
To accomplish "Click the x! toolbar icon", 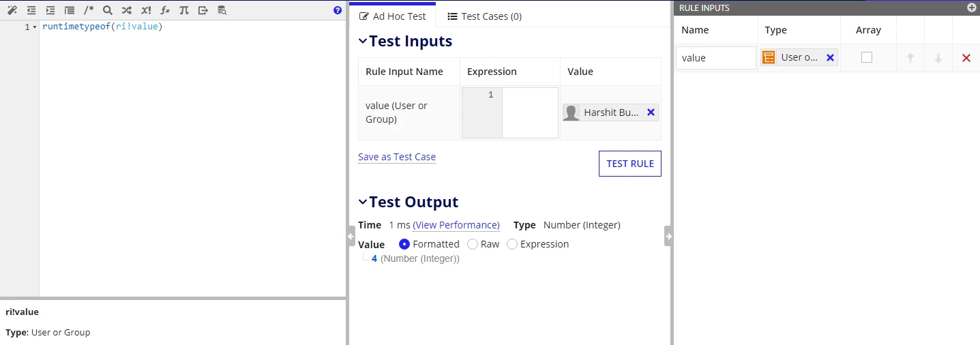I will [146, 10].
